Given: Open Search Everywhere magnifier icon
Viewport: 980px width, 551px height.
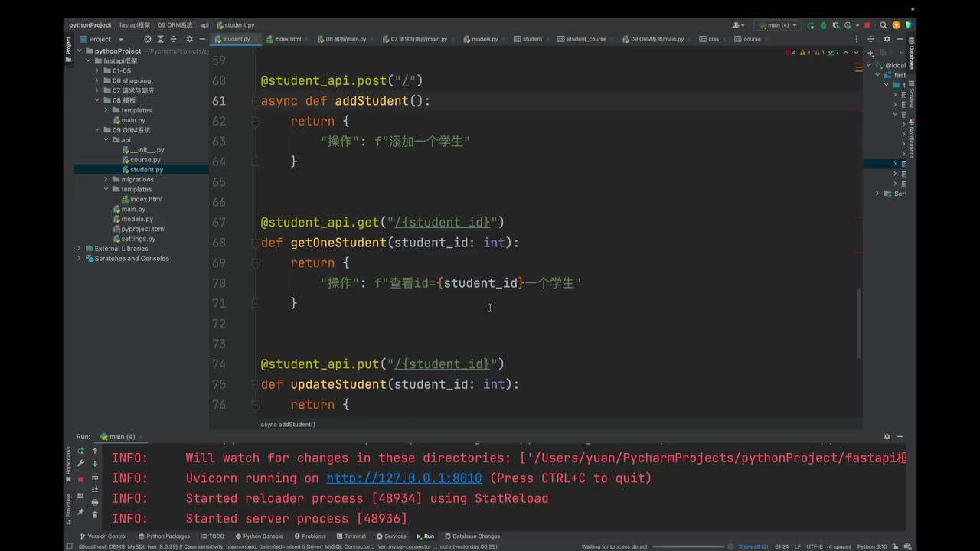Looking at the screenshot, I should 883,25.
